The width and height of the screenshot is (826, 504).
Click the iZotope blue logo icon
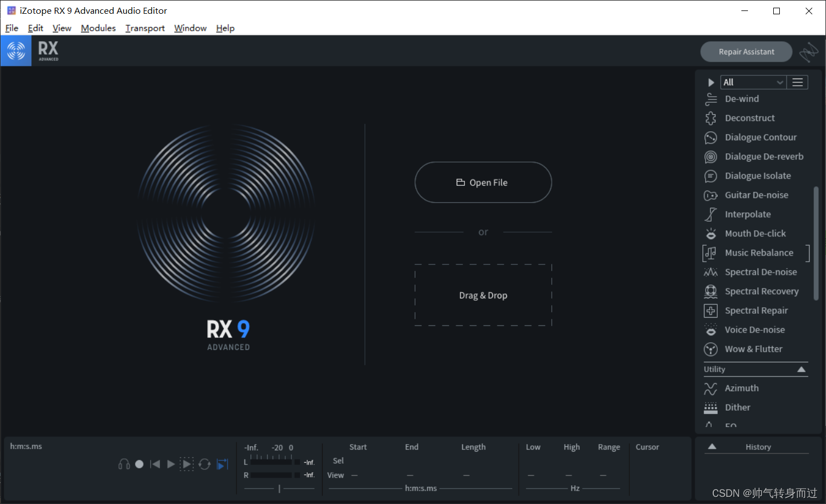tap(16, 51)
